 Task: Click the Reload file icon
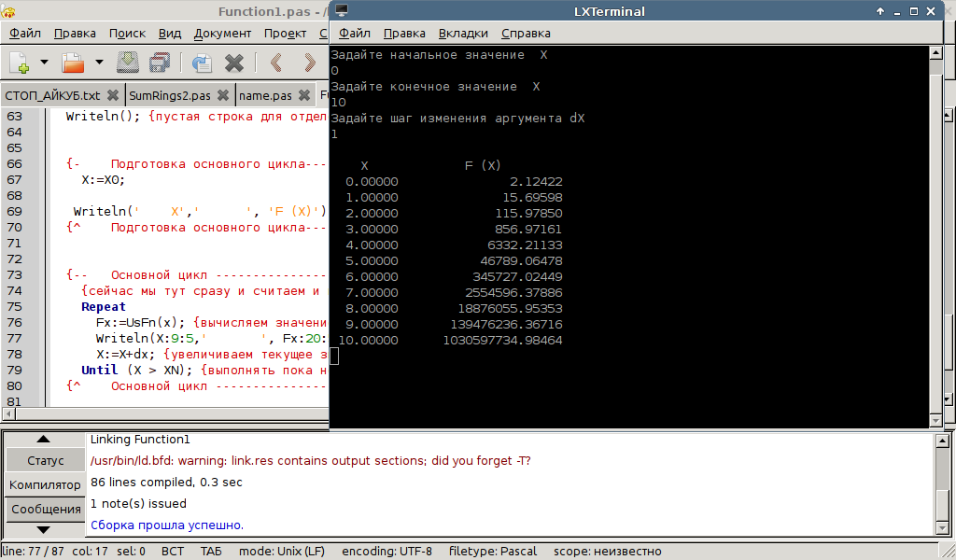click(202, 63)
